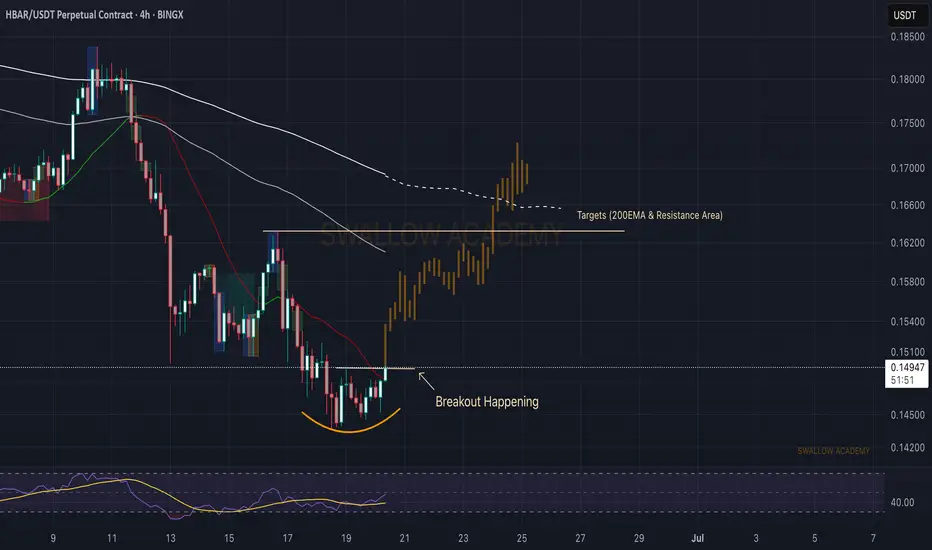932x550 pixels.
Task: Click the date label 29 on time axis
Action: click(638, 538)
